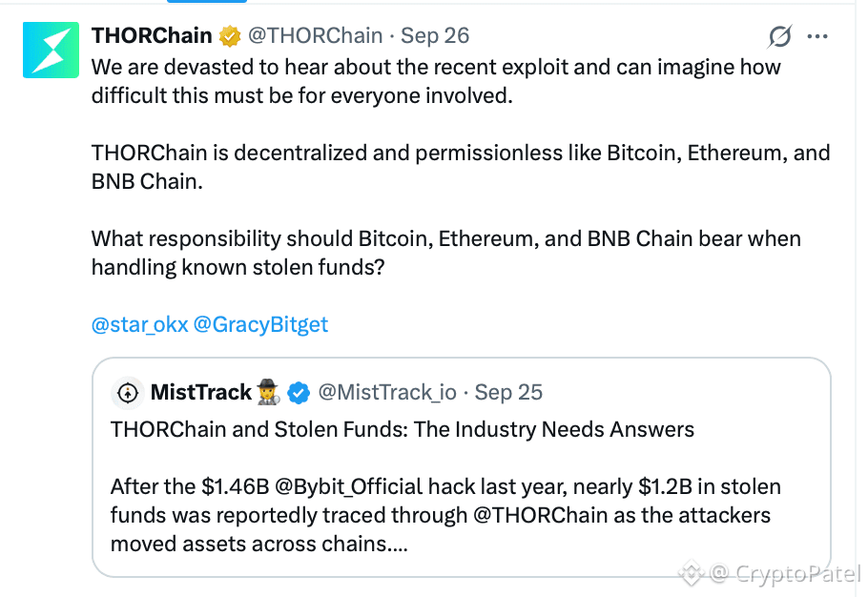The width and height of the screenshot is (868, 597).
Task: Click @THORChain mention inside quoted tweet
Action: [540, 515]
